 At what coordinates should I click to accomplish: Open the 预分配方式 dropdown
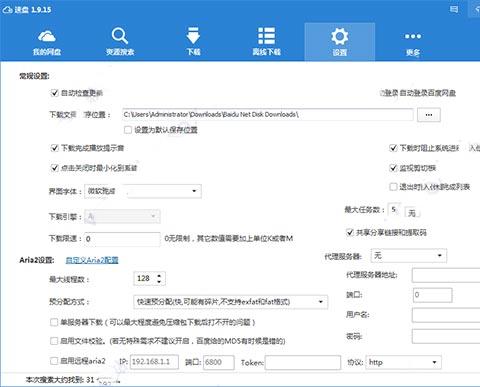click(x=230, y=302)
